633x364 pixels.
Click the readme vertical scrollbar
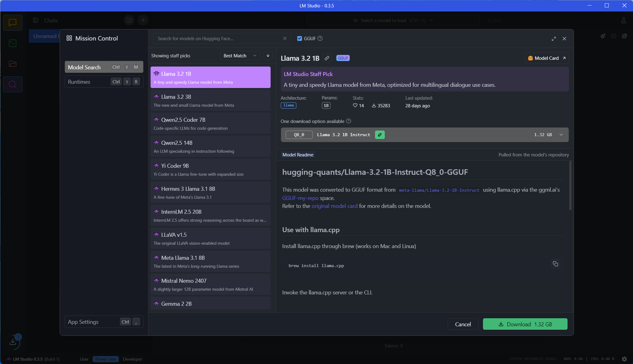point(570,186)
